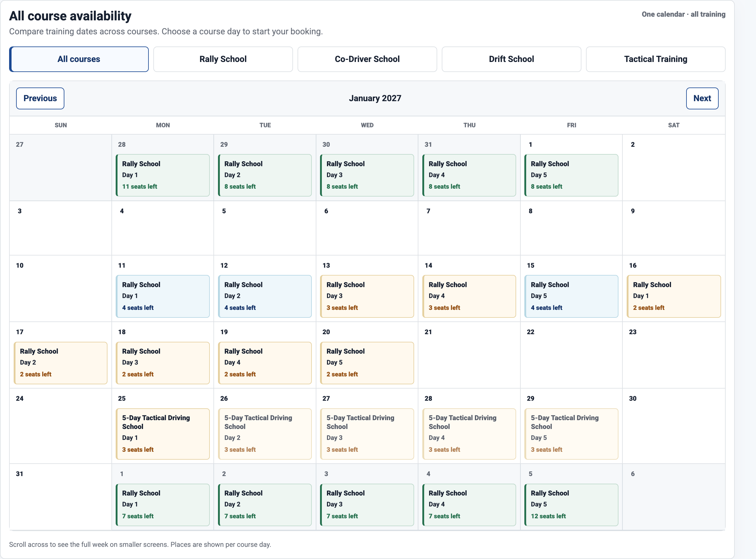Choose Rally School Day 3 on February 3
Screen dimensions: 756x559
(x=367, y=505)
